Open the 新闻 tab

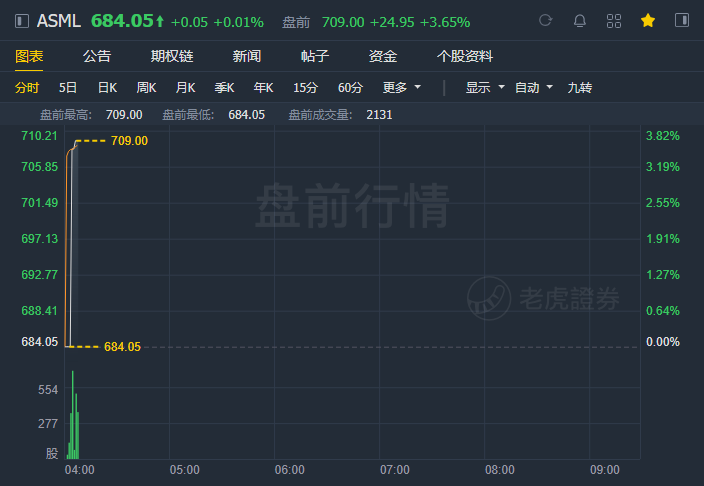pyautogui.click(x=246, y=56)
